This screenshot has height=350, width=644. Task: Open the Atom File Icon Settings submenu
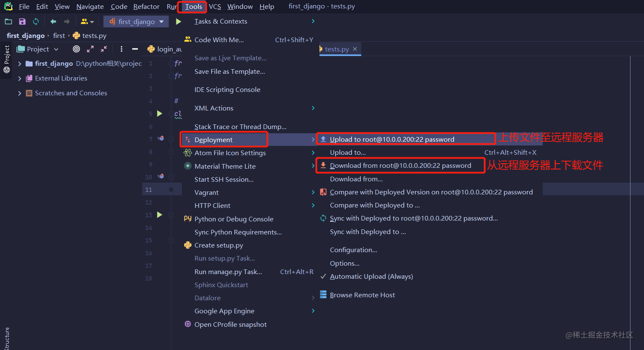[x=249, y=153]
